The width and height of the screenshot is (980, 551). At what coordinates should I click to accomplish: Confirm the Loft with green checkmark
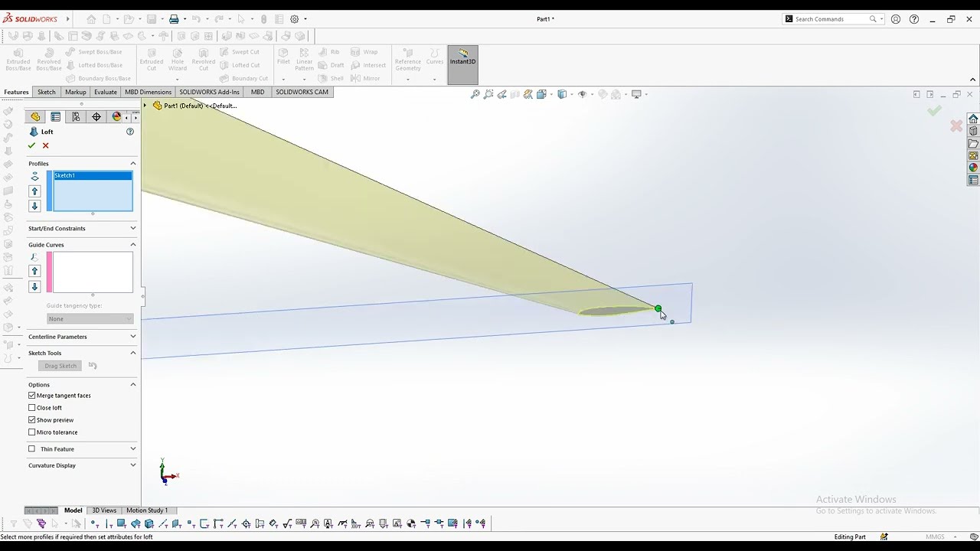pyautogui.click(x=31, y=145)
